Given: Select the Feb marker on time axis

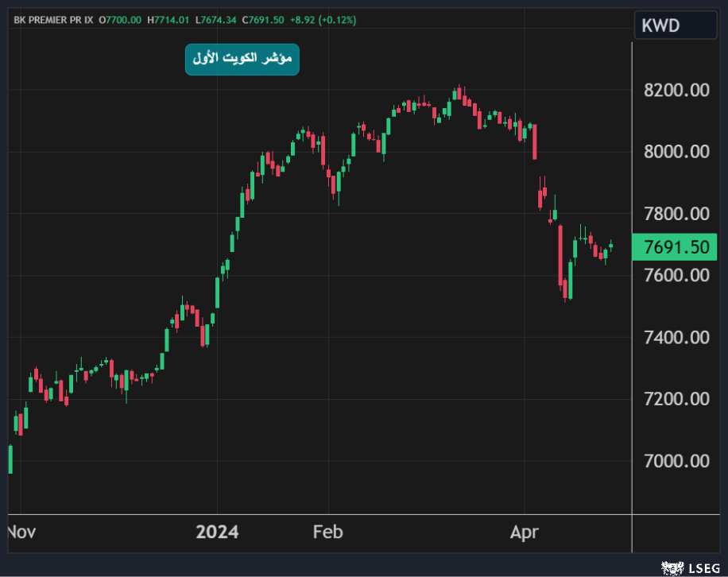Looking at the screenshot, I should point(327,532).
